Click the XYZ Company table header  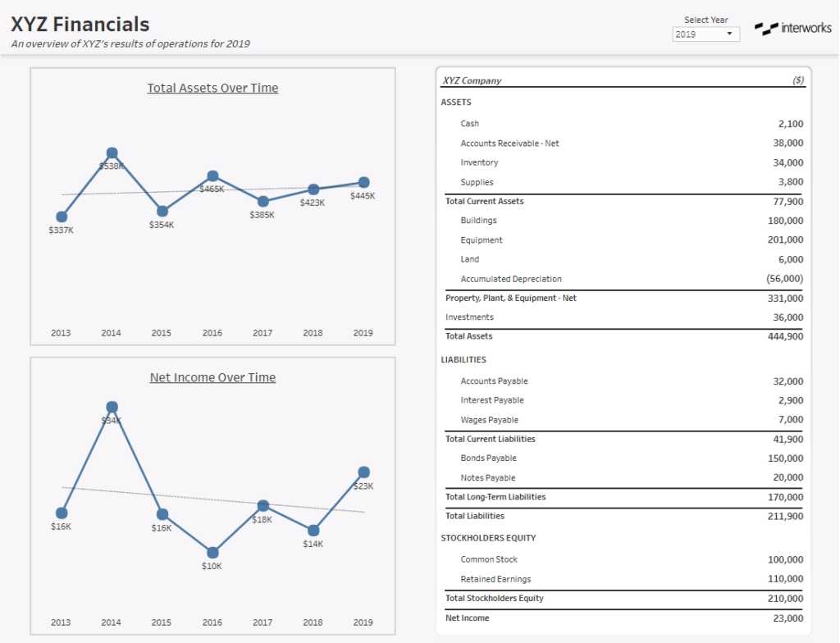click(472, 80)
